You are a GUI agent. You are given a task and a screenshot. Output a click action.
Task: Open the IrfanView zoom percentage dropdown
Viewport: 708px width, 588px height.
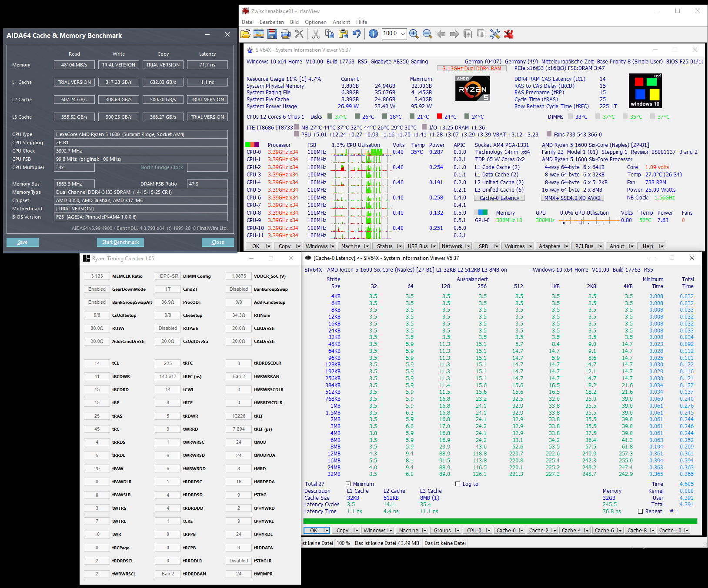tap(403, 33)
